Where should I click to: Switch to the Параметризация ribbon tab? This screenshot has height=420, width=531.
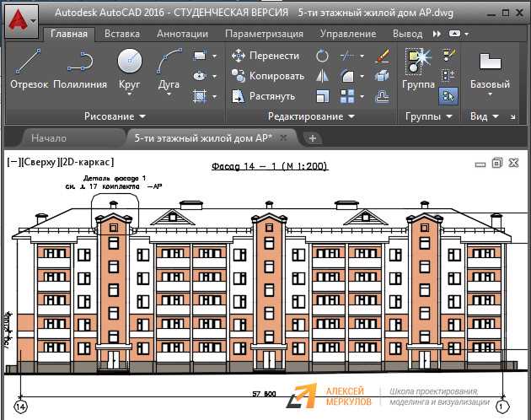[264, 34]
